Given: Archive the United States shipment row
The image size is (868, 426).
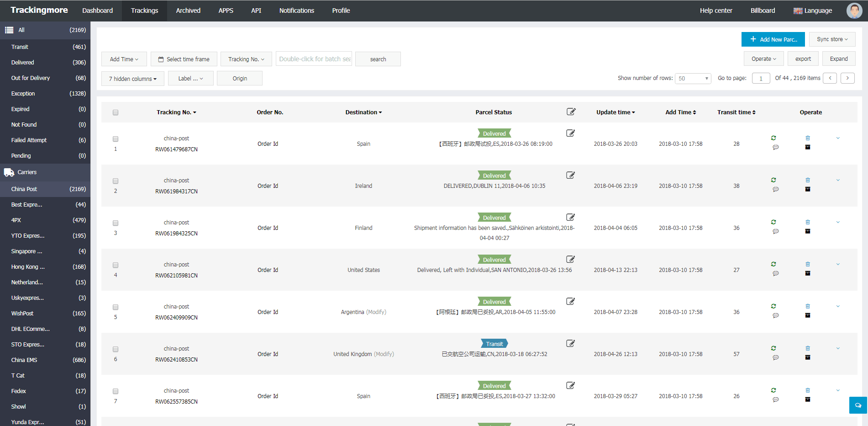Looking at the screenshot, I should [x=808, y=273].
